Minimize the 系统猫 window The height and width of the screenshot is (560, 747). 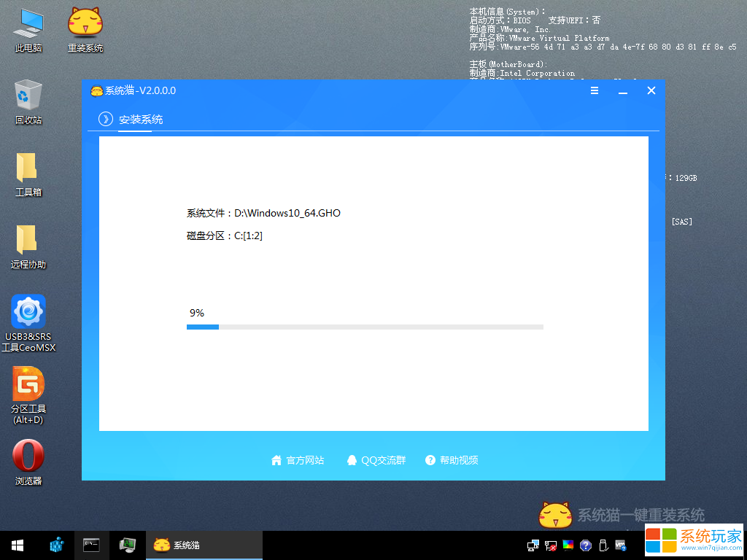tap(623, 91)
